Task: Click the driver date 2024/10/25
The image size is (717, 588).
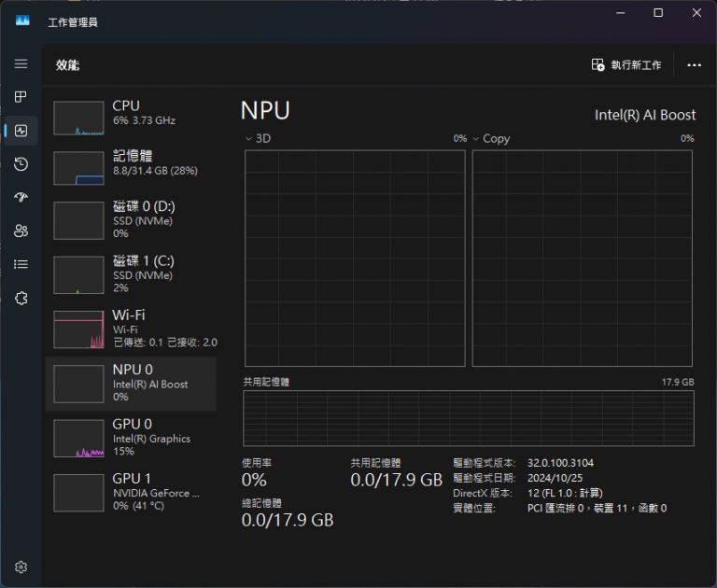Action: [x=555, y=478]
